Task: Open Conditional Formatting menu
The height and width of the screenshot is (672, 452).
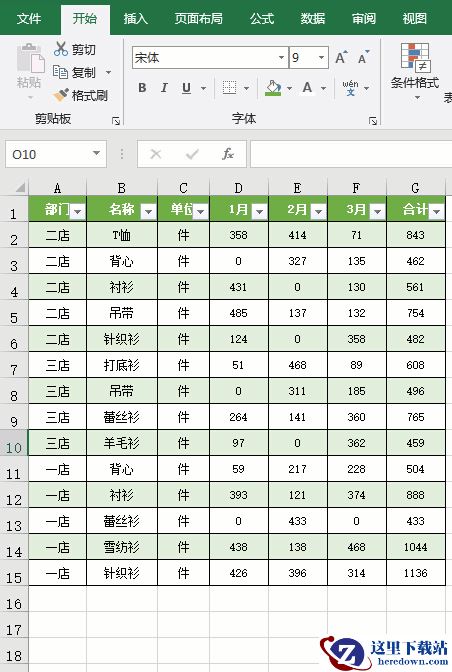Action: [x=414, y=71]
